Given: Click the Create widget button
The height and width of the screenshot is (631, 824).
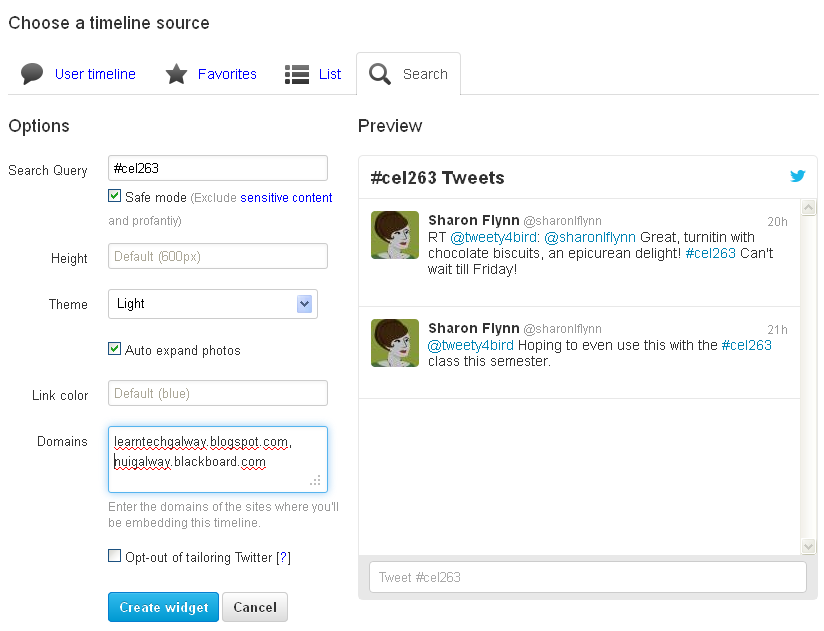Looking at the screenshot, I should click(x=163, y=607).
